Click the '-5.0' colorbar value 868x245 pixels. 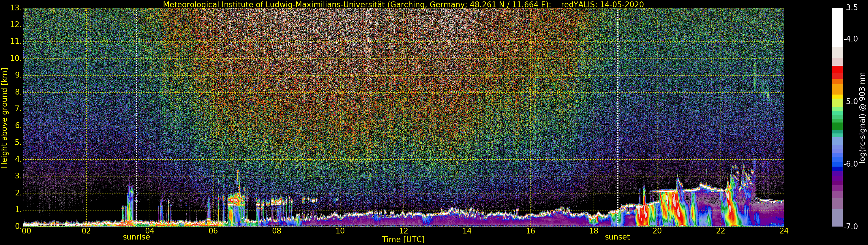pos(850,101)
